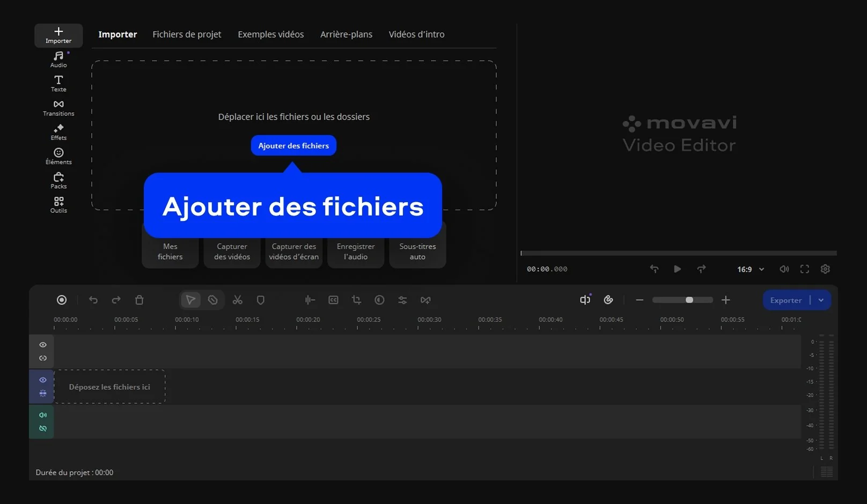This screenshot has height=504, width=867.
Task: Open the Effets panel
Action: [58, 132]
